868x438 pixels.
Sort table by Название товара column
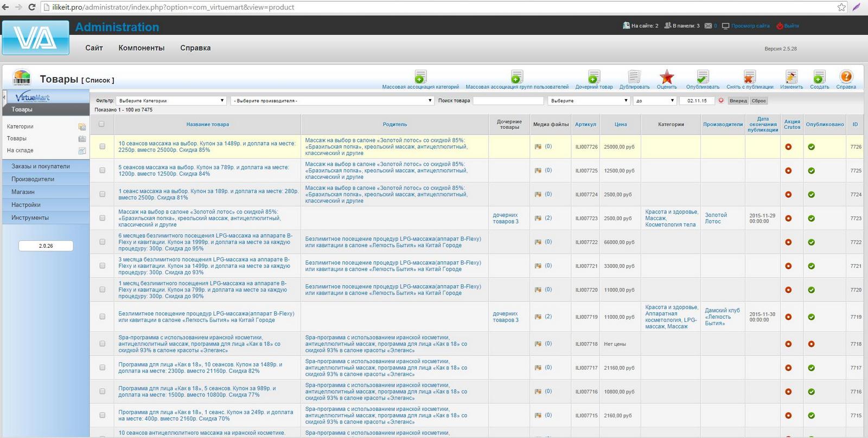click(208, 125)
